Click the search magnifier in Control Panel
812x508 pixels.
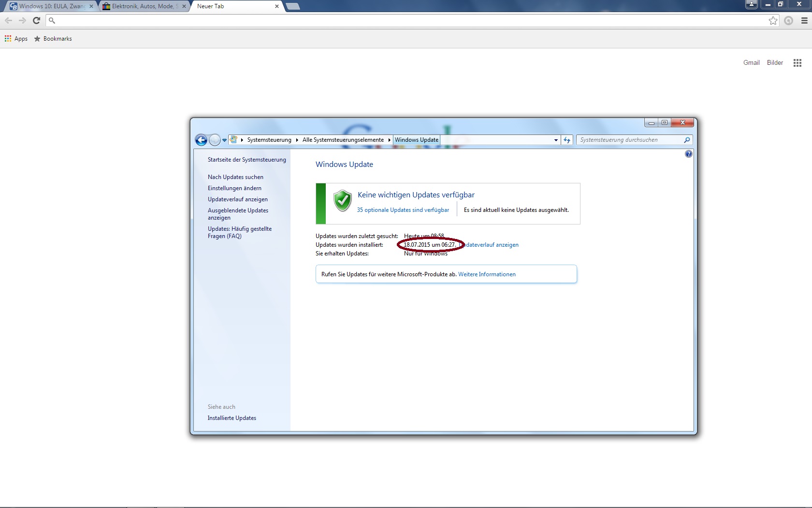(x=687, y=140)
